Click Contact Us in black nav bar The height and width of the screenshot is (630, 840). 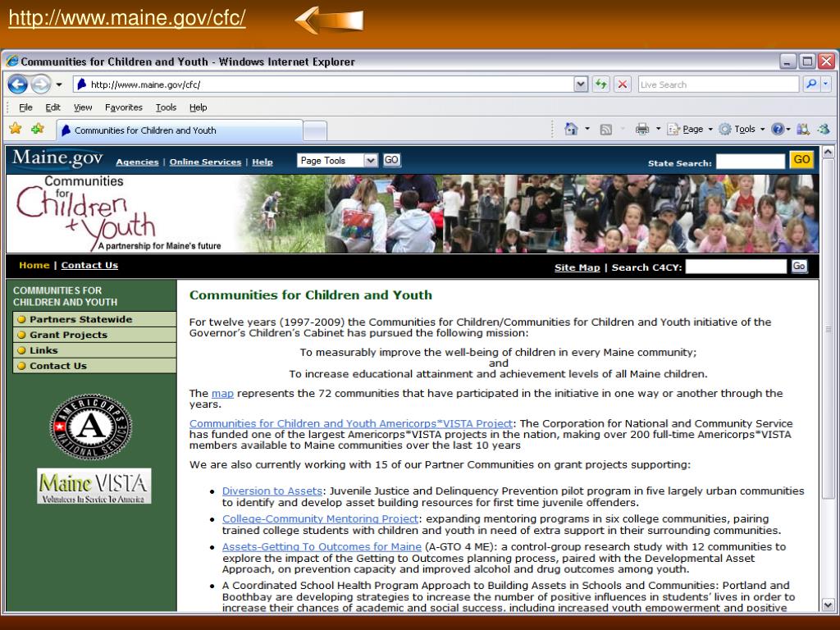click(x=89, y=265)
